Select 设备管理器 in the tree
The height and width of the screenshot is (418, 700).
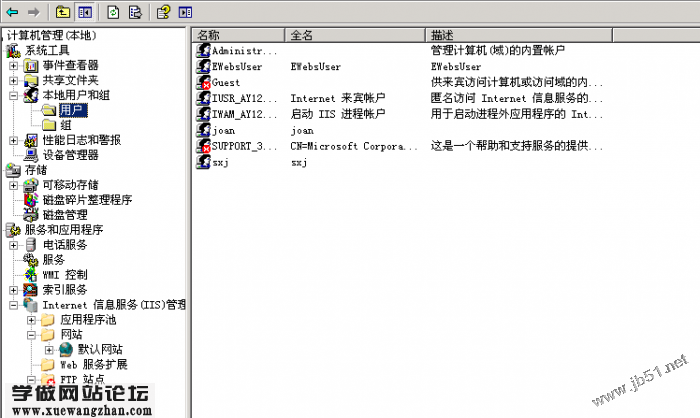click(70, 155)
